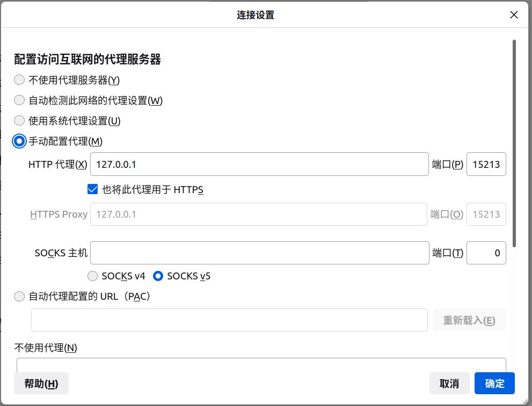Select 手动配置代理 option
This screenshot has height=406, width=532.
pos(19,141)
